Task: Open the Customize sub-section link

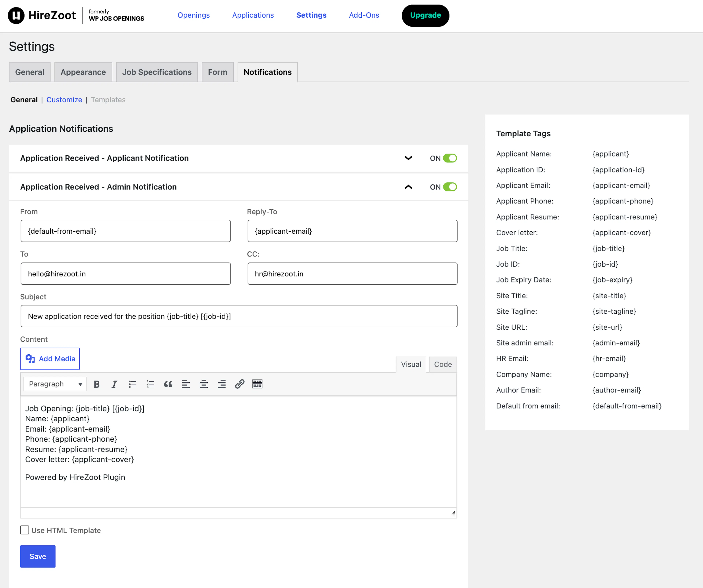Action: coord(64,100)
